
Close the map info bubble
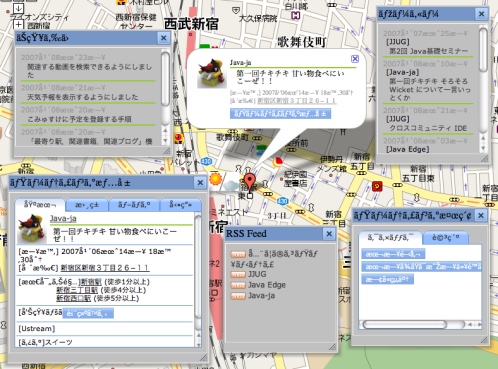point(355,59)
